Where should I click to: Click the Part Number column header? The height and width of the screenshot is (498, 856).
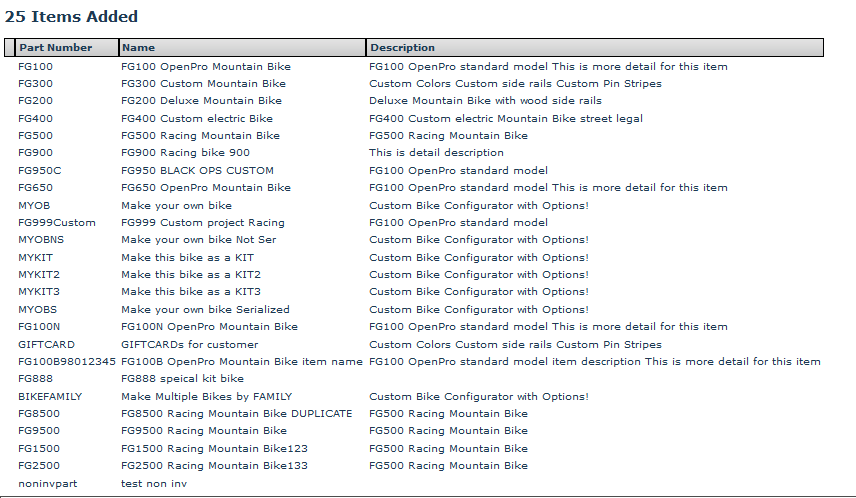point(55,48)
